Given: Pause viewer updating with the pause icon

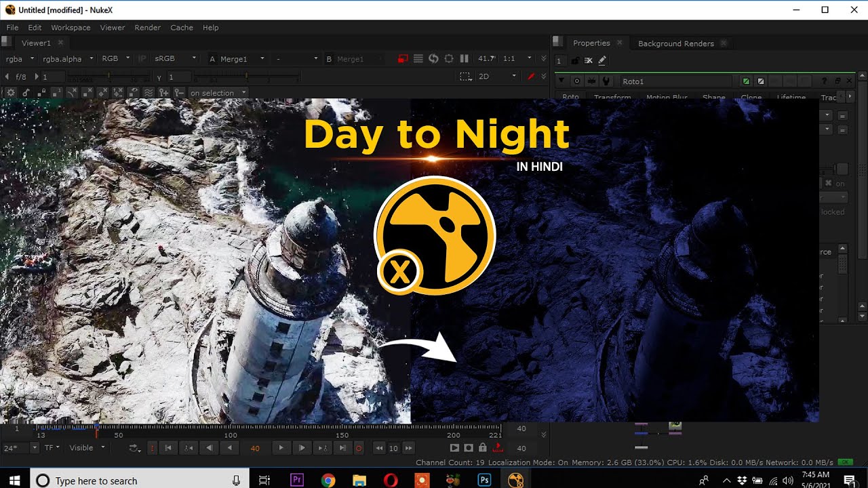Looking at the screenshot, I should (465, 59).
